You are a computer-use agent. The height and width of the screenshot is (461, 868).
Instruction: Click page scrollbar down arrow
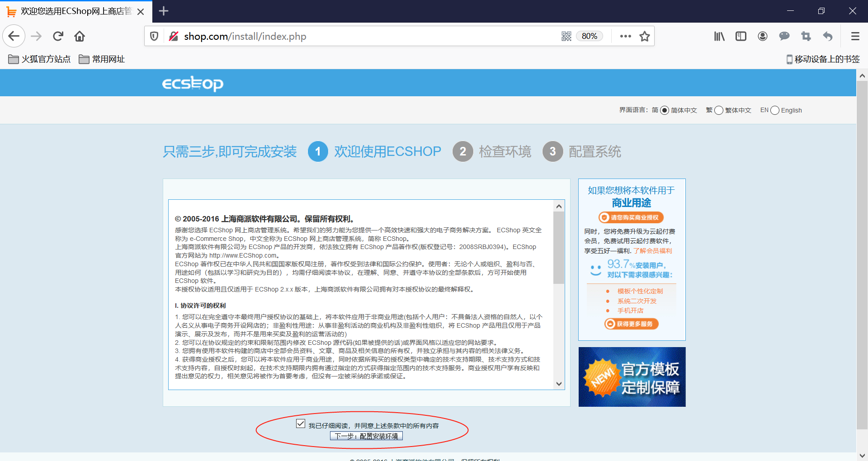point(862,455)
